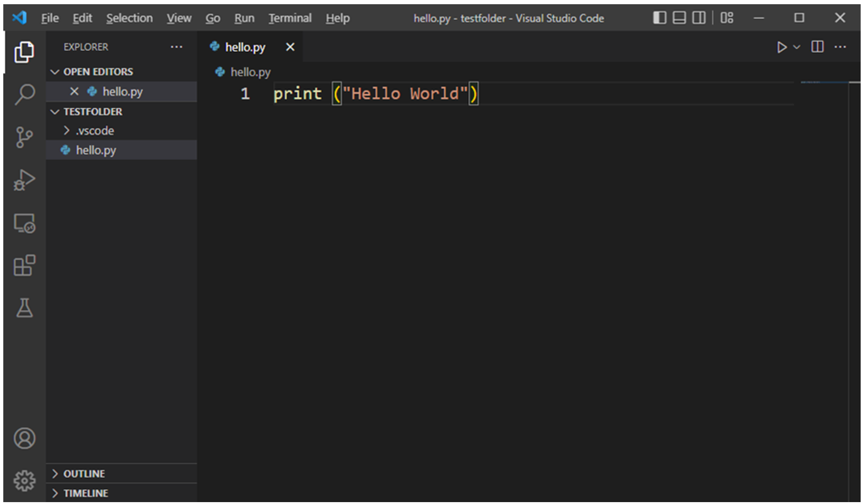Open the Source Control view

(24, 137)
